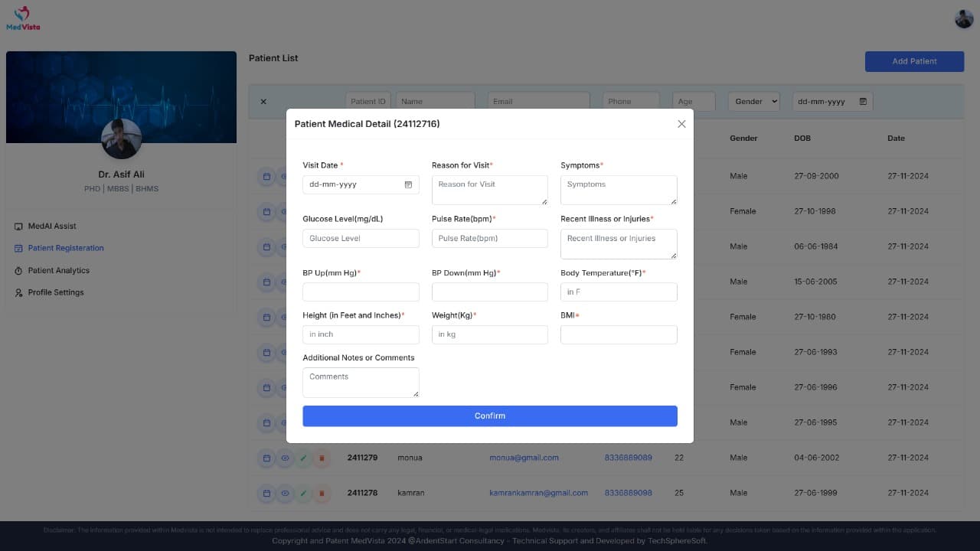Focus the Pulse Rate(bpm) input
Image resolution: width=980 pixels, height=551 pixels.
[490, 238]
